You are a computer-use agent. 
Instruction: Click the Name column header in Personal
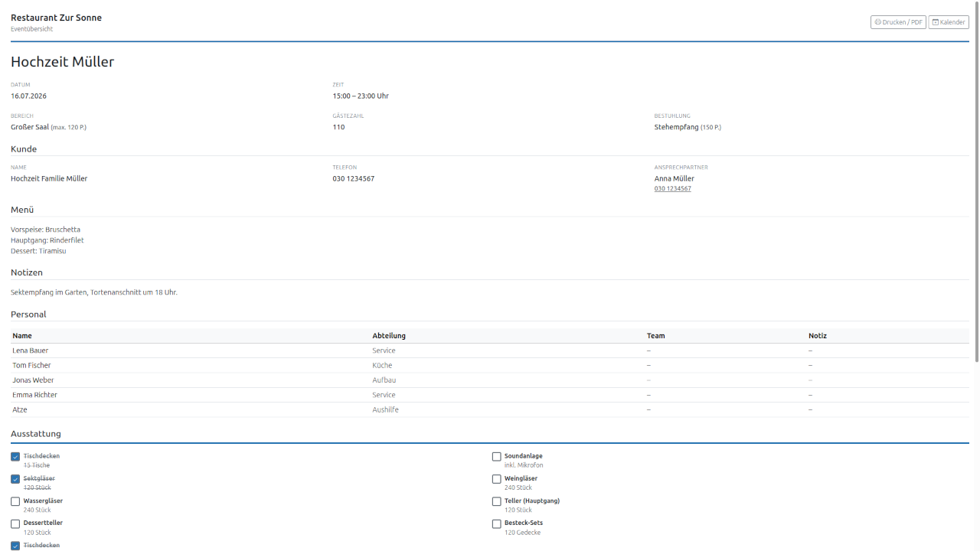pyautogui.click(x=22, y=336)
